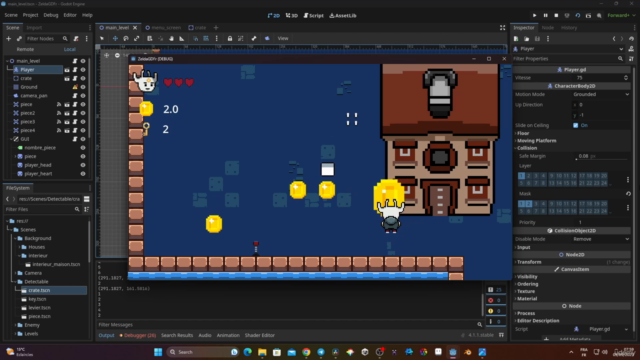Image resolution: width=640 pixels, height=360 pixels.
Task: Hide the Ground node
Action: click(83, 87)
